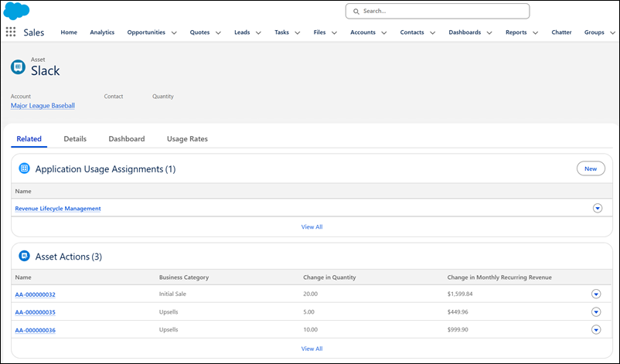Select the Related tab

29,139
